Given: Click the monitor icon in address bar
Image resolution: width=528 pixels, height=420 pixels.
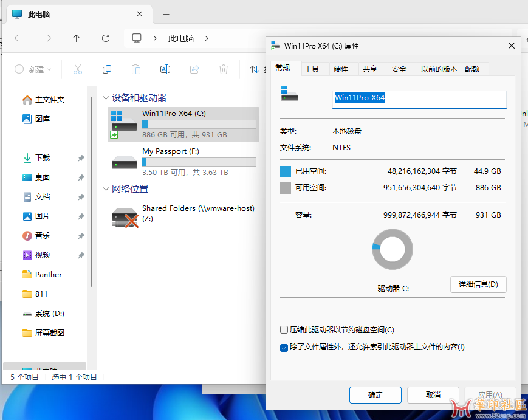Looking at the screenshot, I should (137, 38).
